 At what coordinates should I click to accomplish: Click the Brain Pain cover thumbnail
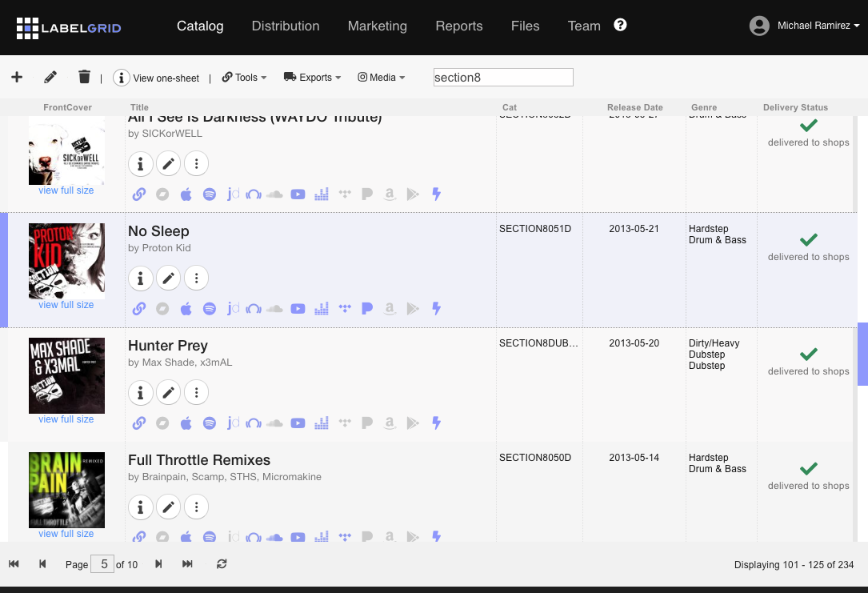pyautogui.click(x=66, y=490)
